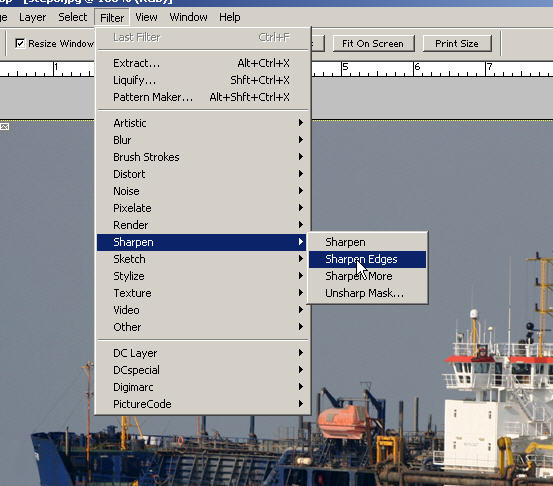Expand the Blur filter submenu
Viewport: 553px width, 486px height.
[201, 140]
